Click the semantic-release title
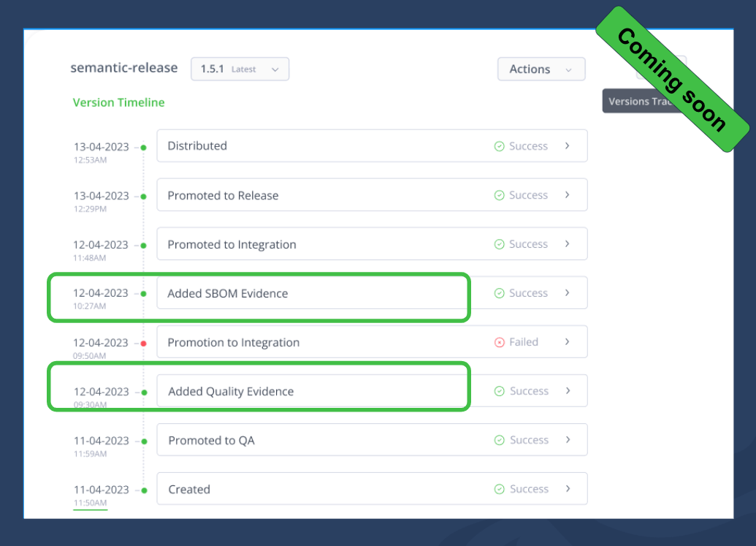756x546 pixels. pos(124,67)
